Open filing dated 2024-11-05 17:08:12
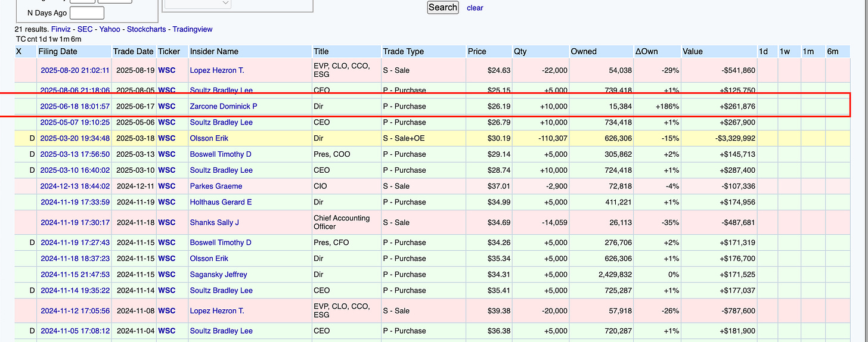 point(75,331)
